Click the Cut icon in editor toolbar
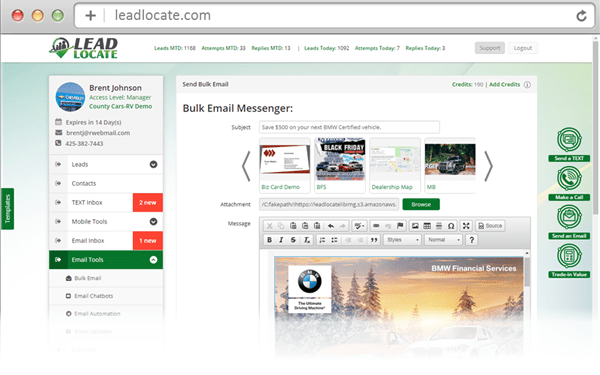600x375 pixels. click(x=269, y=226)
